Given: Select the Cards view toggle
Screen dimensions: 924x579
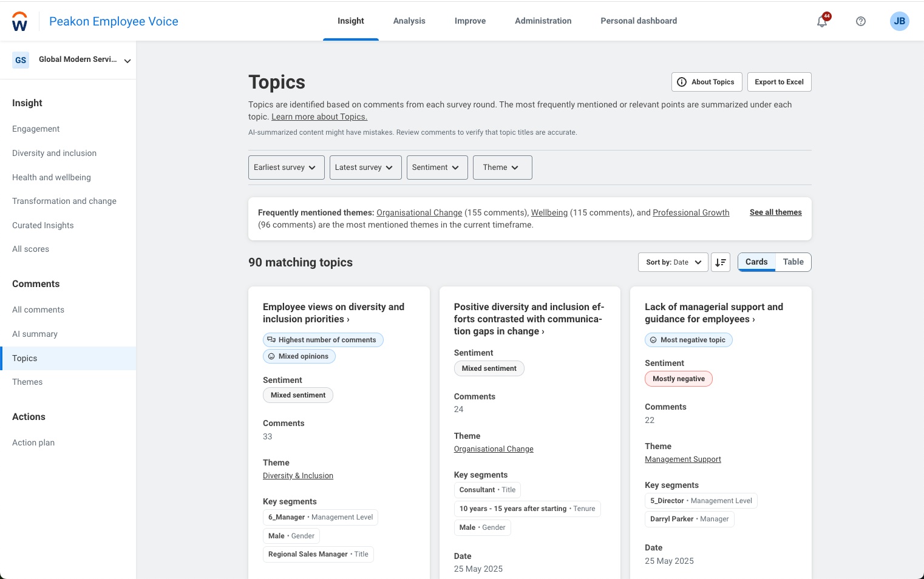Looking at the screenshot, I should [756, 262].
